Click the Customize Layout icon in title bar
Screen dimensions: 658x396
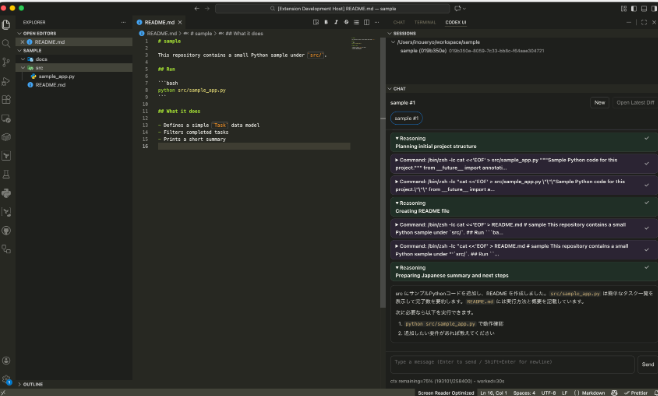click(x=624, y=8)
